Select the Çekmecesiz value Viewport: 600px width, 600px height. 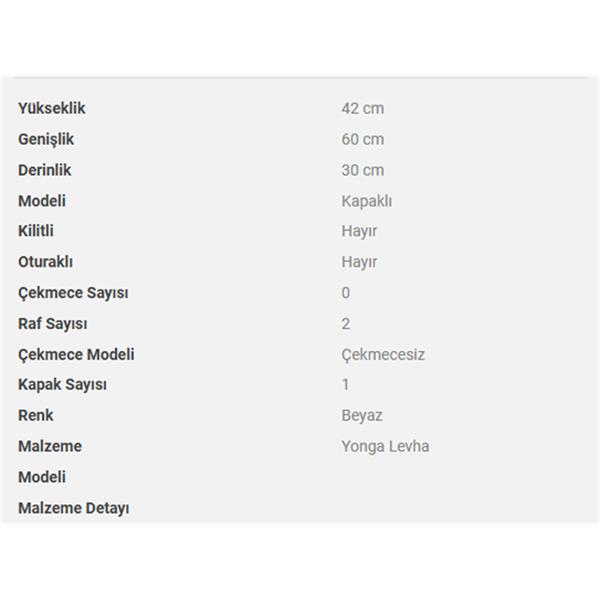coord(383,355)
